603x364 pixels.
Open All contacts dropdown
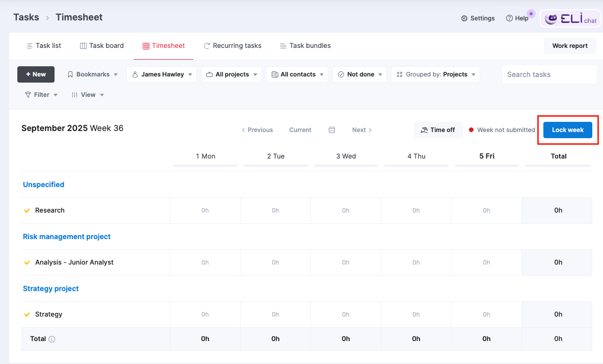tap(297, 74)
